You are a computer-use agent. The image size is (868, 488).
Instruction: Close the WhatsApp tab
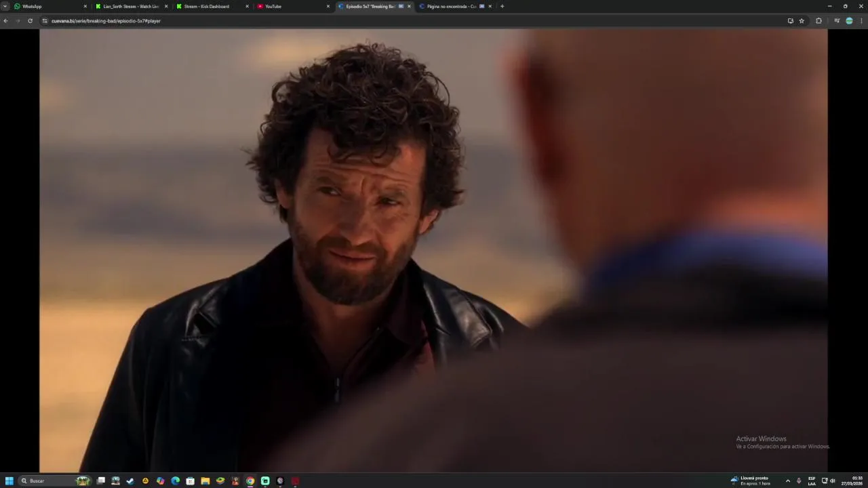pos(85,6)
